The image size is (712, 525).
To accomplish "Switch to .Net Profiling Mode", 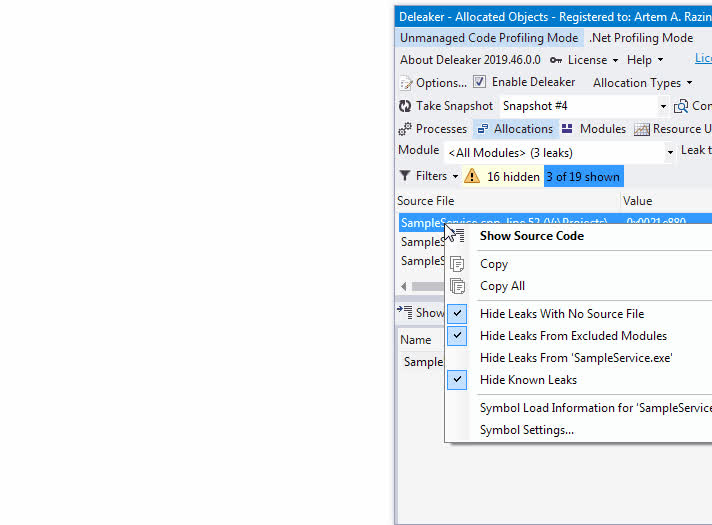I will click(641, 38).
